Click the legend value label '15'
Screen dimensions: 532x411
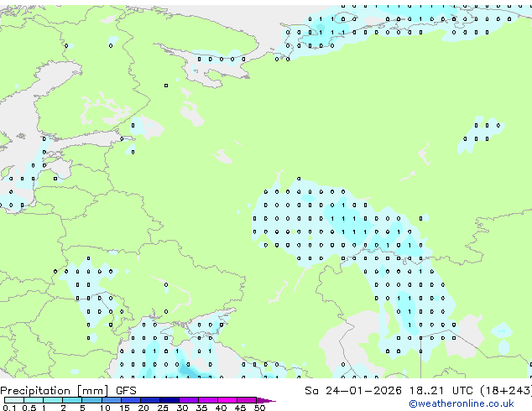(124, 408)
